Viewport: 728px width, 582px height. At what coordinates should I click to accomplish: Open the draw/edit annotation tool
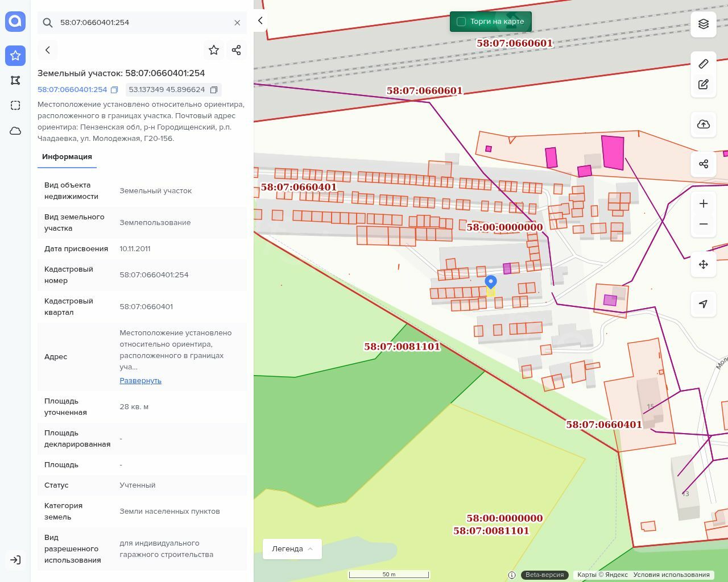tap(704, 85)
